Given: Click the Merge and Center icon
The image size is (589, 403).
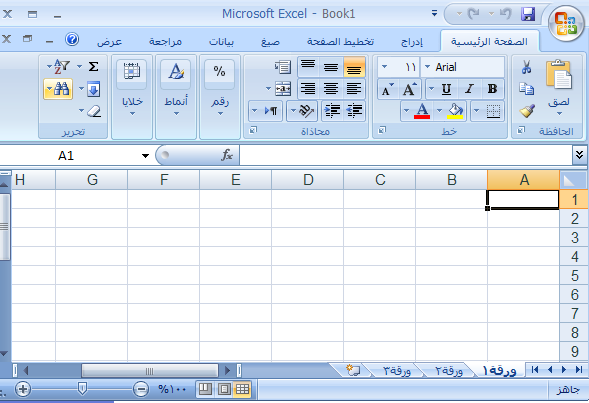Looking at the screenshot, I should 283,89.
